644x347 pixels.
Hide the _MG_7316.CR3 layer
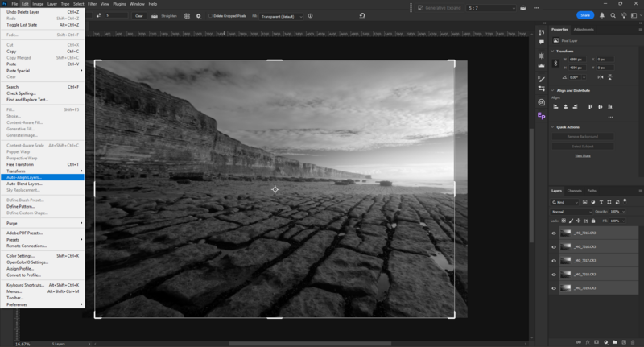point(554,247)
